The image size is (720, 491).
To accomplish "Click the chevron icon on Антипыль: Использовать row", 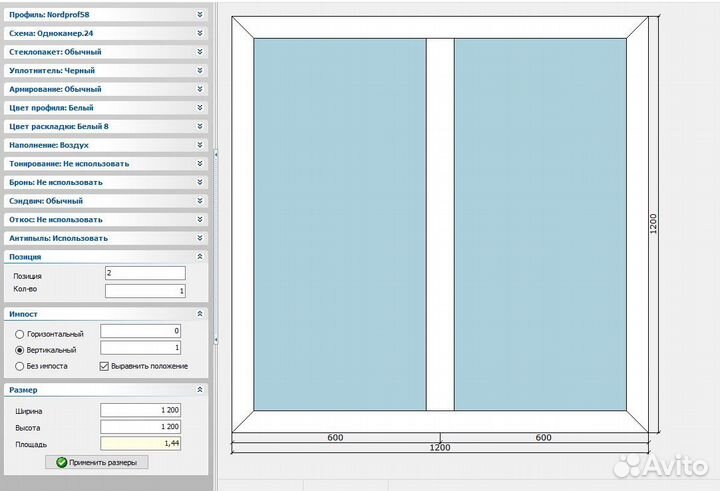I will pos(200,238).
